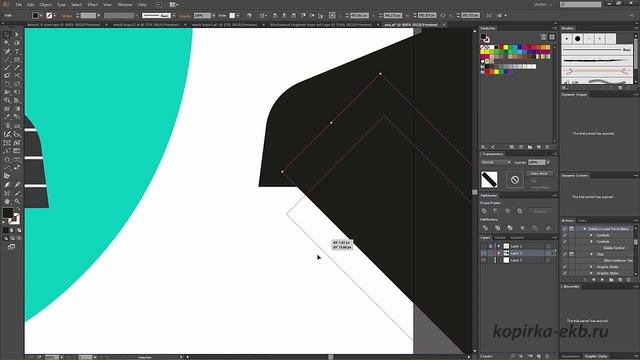
Task: Click Intersect in Pathfinder shape modes
Action: 508,211
